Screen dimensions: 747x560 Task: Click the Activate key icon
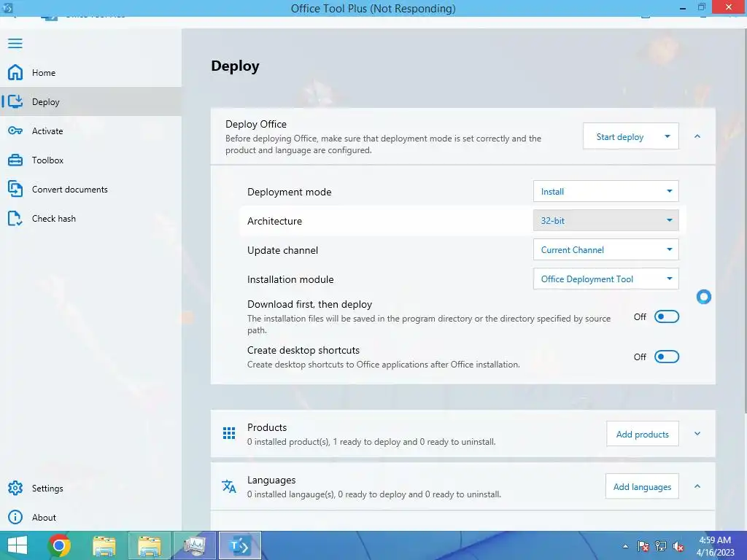(15, 131)
